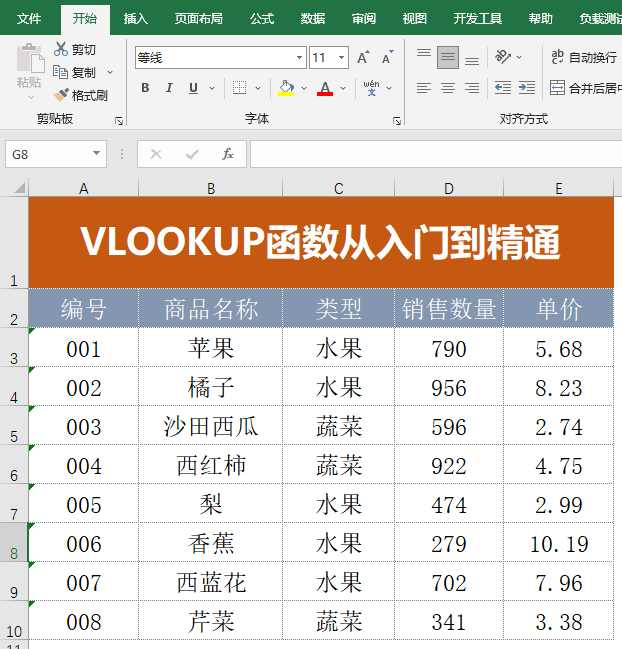Screen dimensions: 622x649
Task: Select row 5 header
Action: click(x=14, y=426)
